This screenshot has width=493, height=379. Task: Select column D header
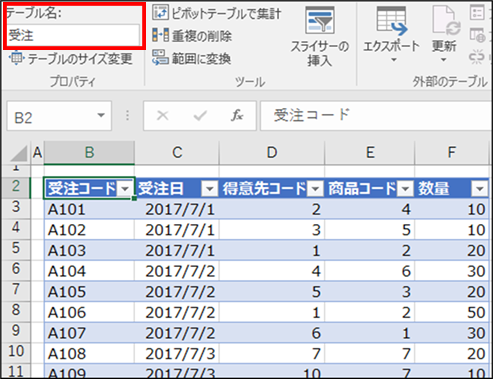pos(272,153)
